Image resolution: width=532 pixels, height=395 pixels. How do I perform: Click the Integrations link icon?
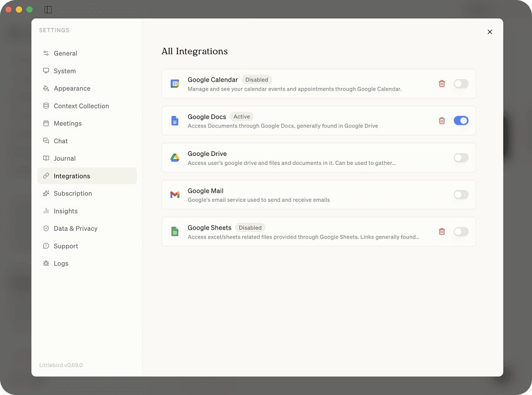point(46,176)
